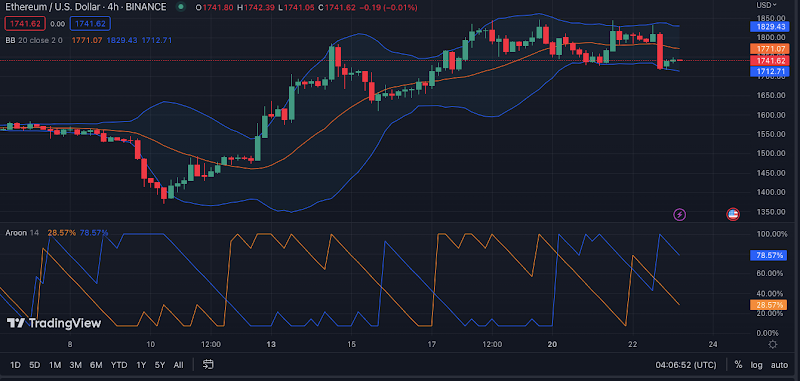Select the 3M time range
The height and width of the screenshot is (381, 800).
[x=76, y=365]
